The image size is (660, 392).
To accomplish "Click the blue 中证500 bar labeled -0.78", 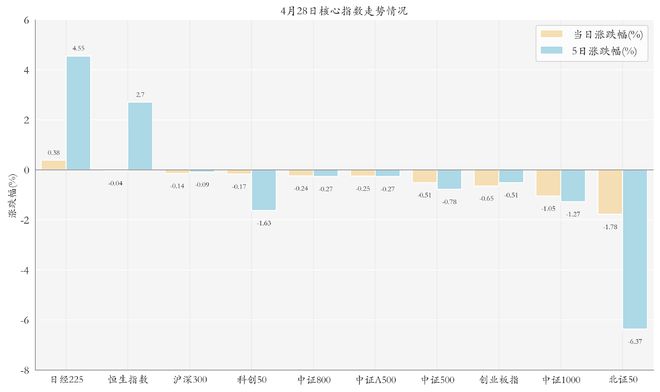I will tap(450, 179).
